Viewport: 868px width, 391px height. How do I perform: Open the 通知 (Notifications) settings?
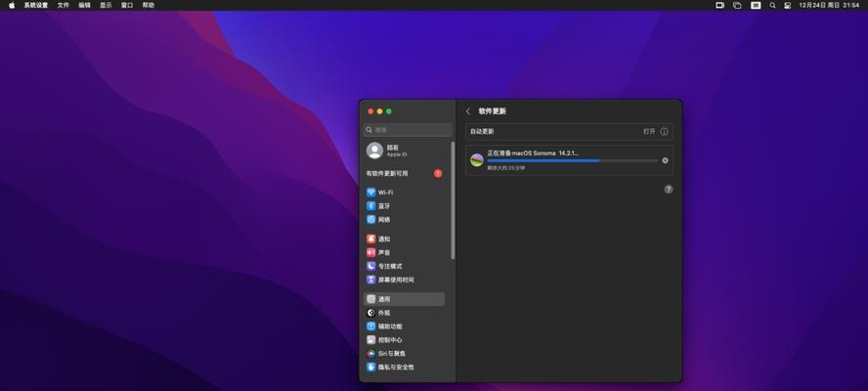pos(404,239)
